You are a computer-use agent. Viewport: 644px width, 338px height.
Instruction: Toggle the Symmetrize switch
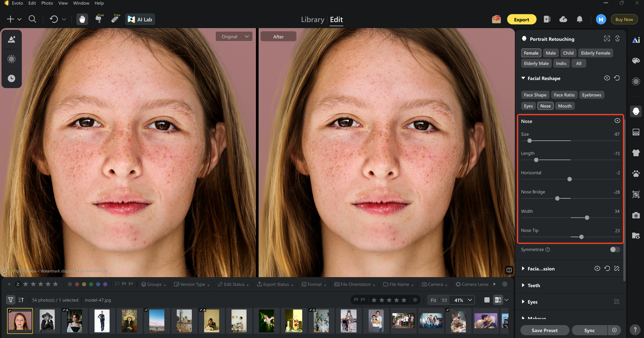(x=614, y=249)
